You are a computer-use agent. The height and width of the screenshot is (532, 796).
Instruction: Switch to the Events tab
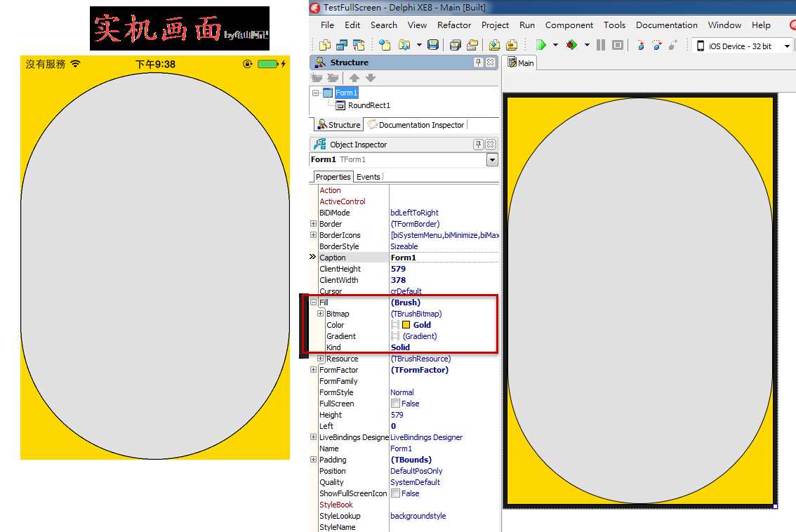[368, 177]
